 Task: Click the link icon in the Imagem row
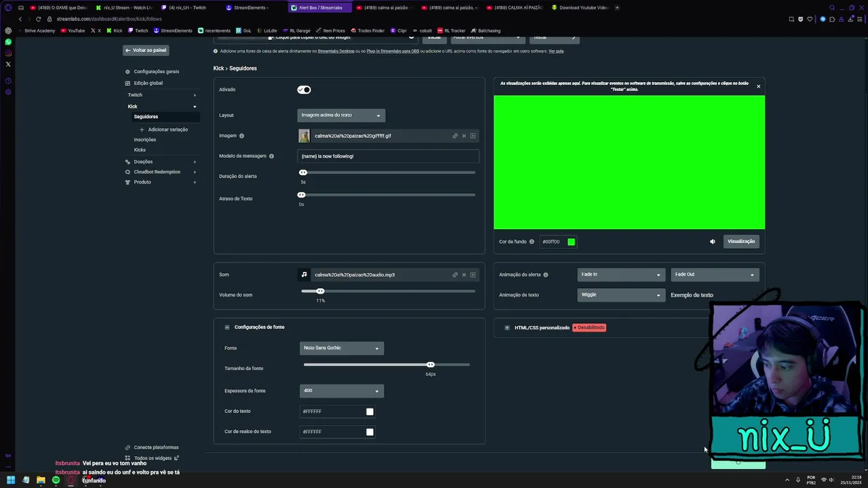[x=455, y=136]
